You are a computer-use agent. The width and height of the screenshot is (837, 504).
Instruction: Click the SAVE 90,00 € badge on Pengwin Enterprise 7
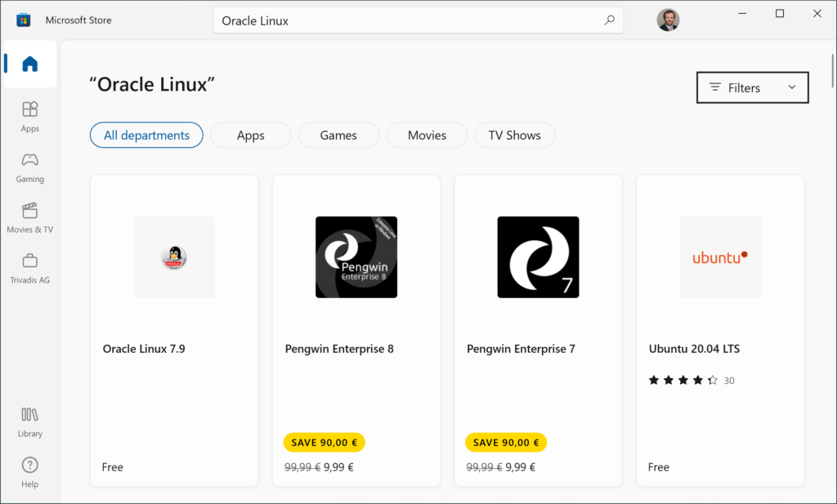point(506,442)
